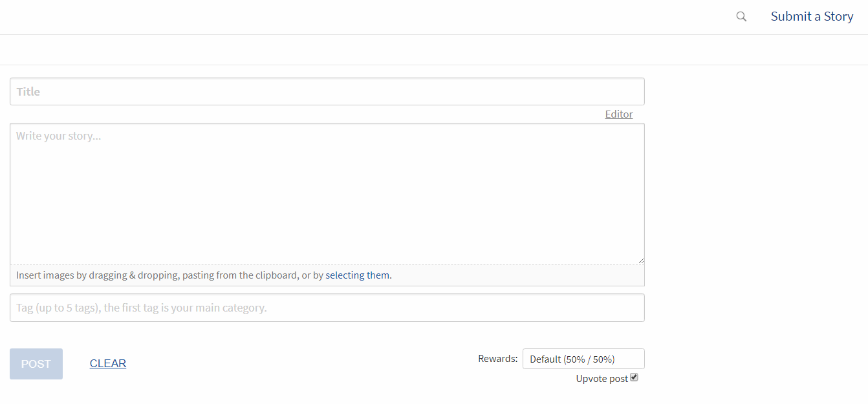Click the 'Rewards:' label
This screenshot has height=404, width=868.
pyautogui.click(x=498, y=359)
